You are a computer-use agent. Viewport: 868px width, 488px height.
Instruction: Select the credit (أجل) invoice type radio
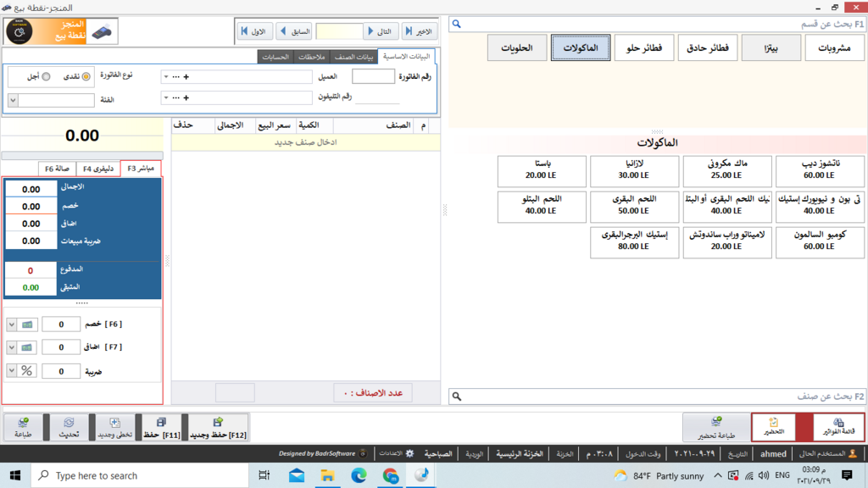(47, 77)
